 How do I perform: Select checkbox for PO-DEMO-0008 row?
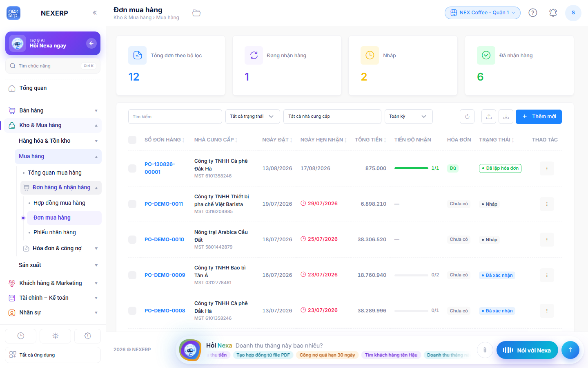pos(132,311)
